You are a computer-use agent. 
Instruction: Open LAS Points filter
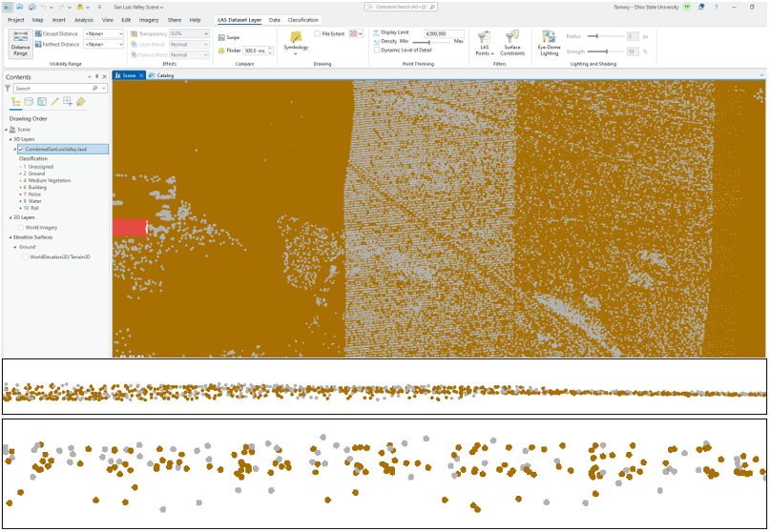[485, 43]
